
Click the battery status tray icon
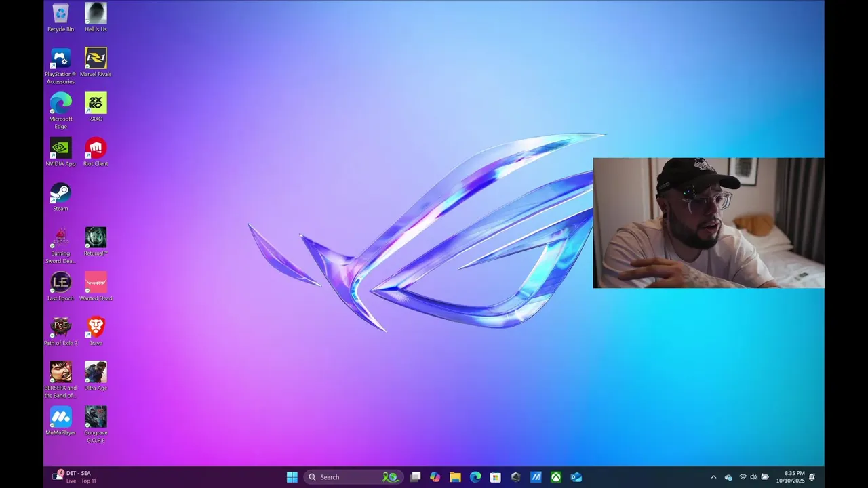pos(765,477)
